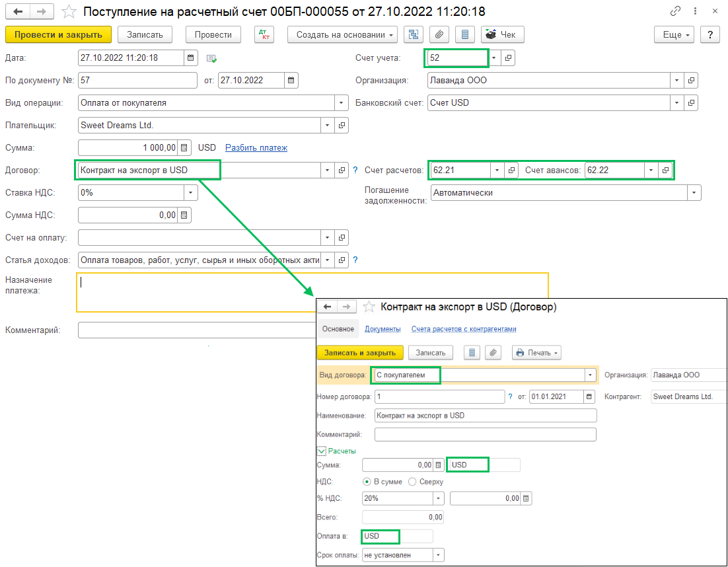Open the Еще menu
Image resolution: width=728 pixels, height=567 pixels.
tap(674, 34)
